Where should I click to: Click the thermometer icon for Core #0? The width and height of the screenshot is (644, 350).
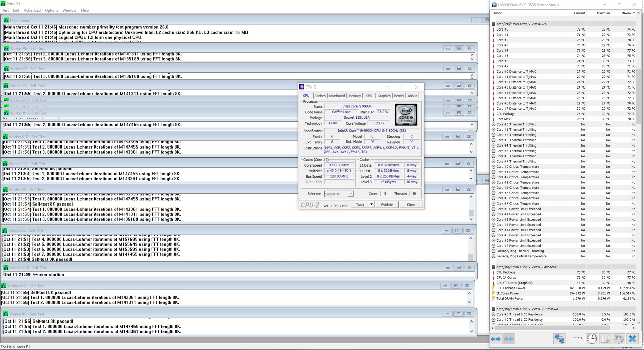493,30
